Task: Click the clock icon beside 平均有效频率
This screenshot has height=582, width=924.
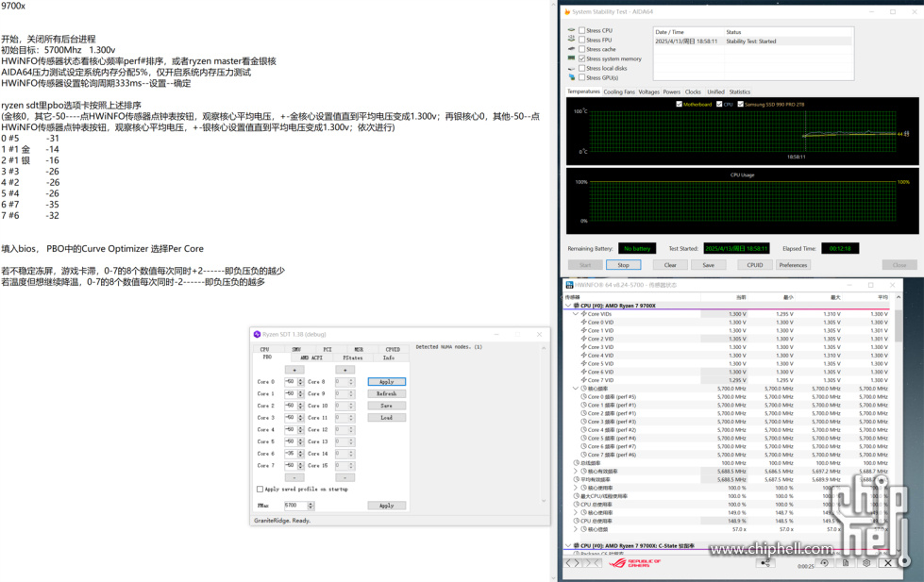Action: coord(577,479)
